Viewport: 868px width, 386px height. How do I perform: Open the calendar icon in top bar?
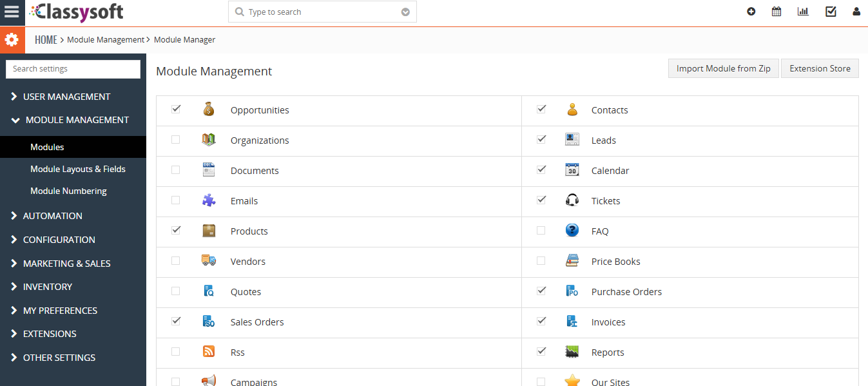pyautogui.click(x=776, y=12)
